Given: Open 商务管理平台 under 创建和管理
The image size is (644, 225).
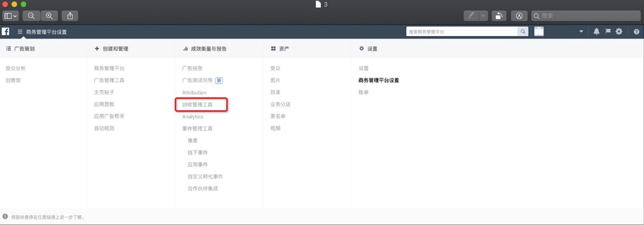Looking at the screenshot, I should 109,68.
